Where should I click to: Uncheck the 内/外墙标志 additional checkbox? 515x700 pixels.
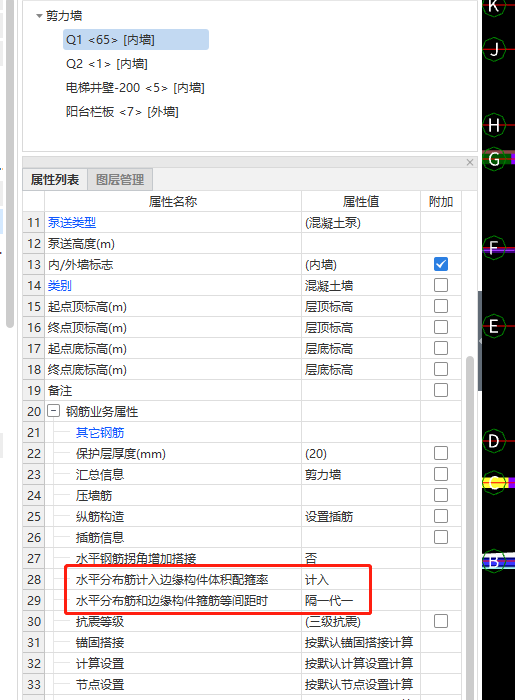(441, 264)
